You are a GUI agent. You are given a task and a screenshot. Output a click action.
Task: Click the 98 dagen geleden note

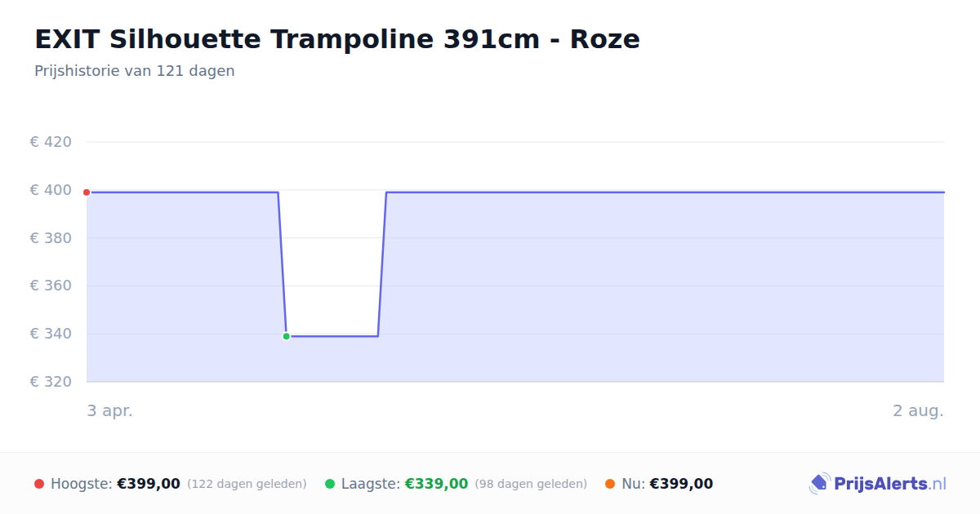point(531,484)
